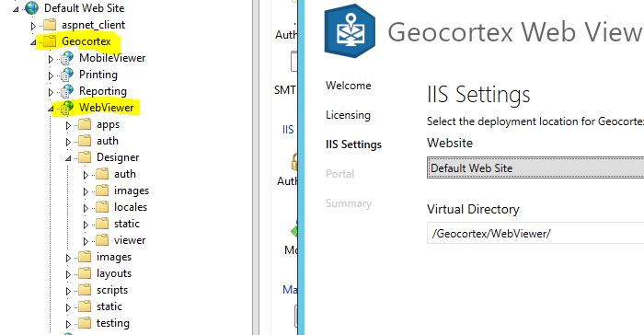Screen dimensions: 644x335
Task: Select the highlighted WebViewer label
Action: pyautogui.click(x=107, y=108)
